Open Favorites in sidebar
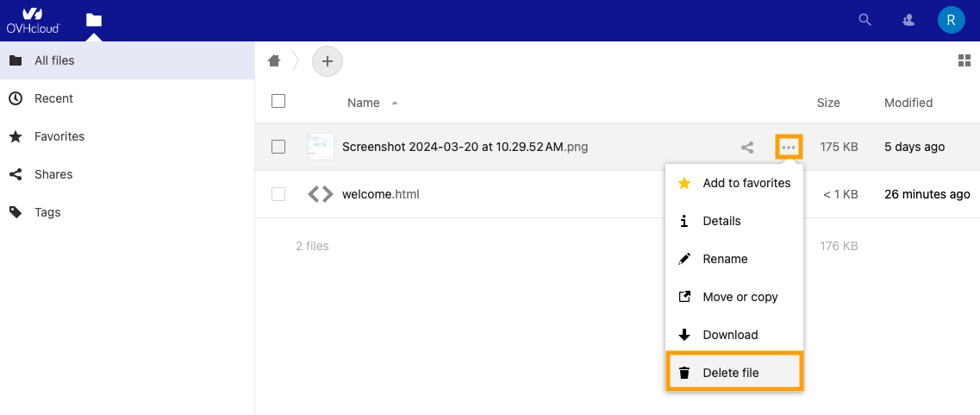The height and width of the screenshot is (415, 980). pos(127,136)
